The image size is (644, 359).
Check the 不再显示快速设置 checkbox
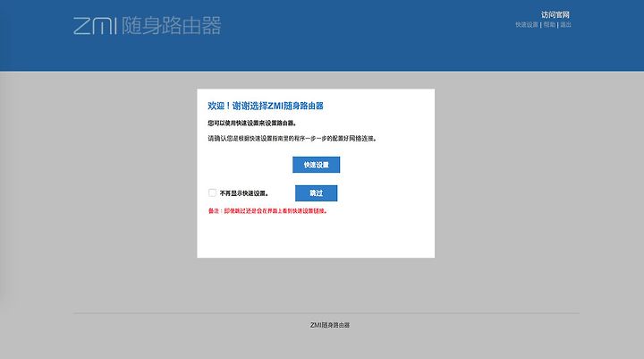pyautogui.click(x=212, y=192)
